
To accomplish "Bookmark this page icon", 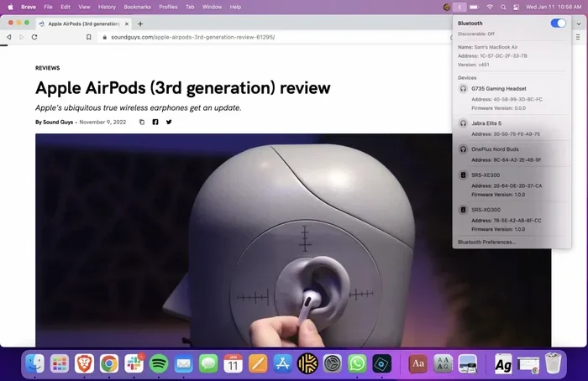I will click(x=88, y=37).
